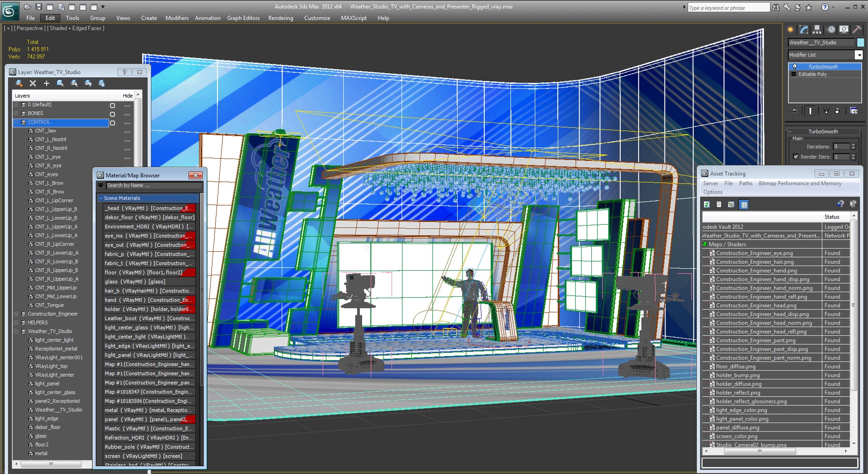The image size is (868, 474).
Task: Collapse the CONTROL layer tree
Action: point(16,122)
